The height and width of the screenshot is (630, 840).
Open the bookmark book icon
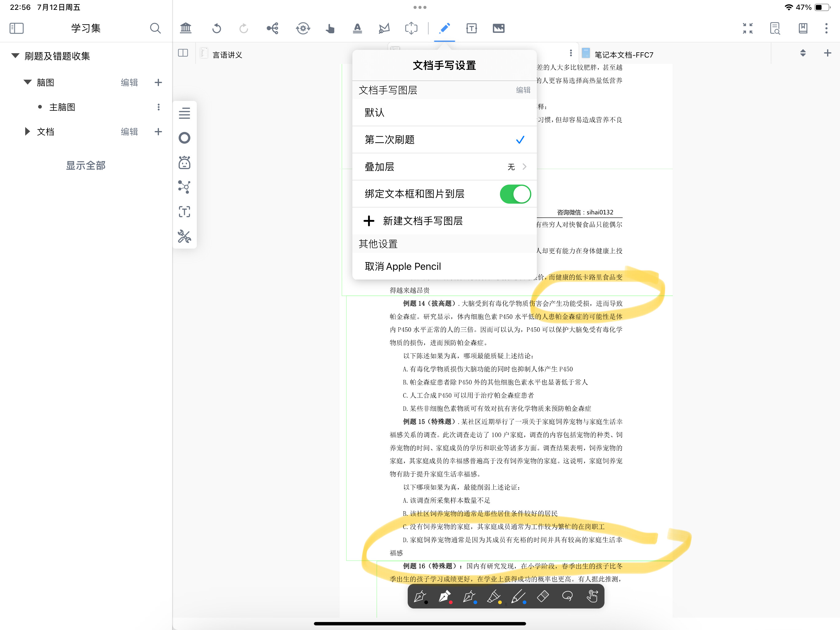pos(803,28)
